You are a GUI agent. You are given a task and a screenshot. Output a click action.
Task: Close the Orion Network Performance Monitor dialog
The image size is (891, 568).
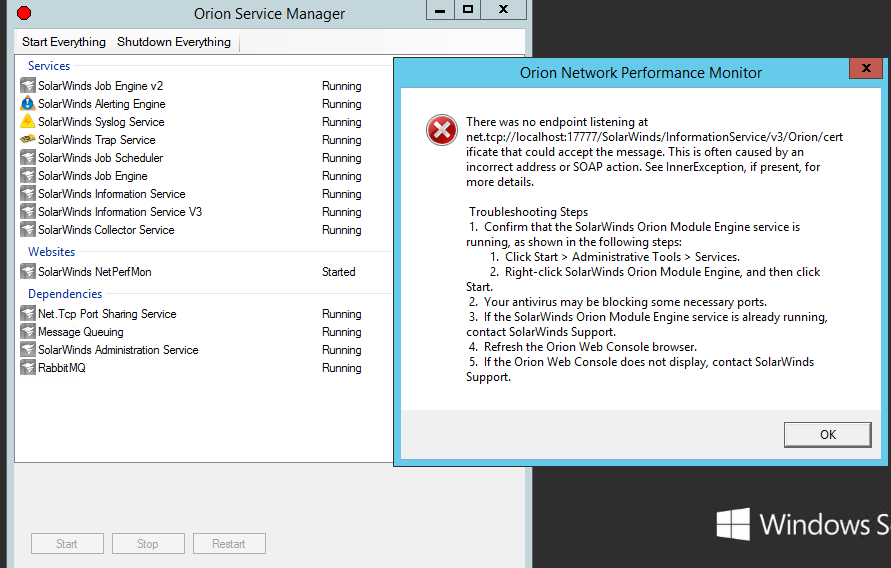pyautogui.click(x=866, y=68)
